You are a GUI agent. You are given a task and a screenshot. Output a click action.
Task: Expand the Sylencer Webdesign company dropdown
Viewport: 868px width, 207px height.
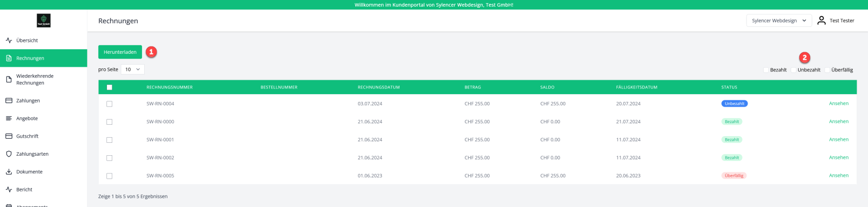(779, 21)
